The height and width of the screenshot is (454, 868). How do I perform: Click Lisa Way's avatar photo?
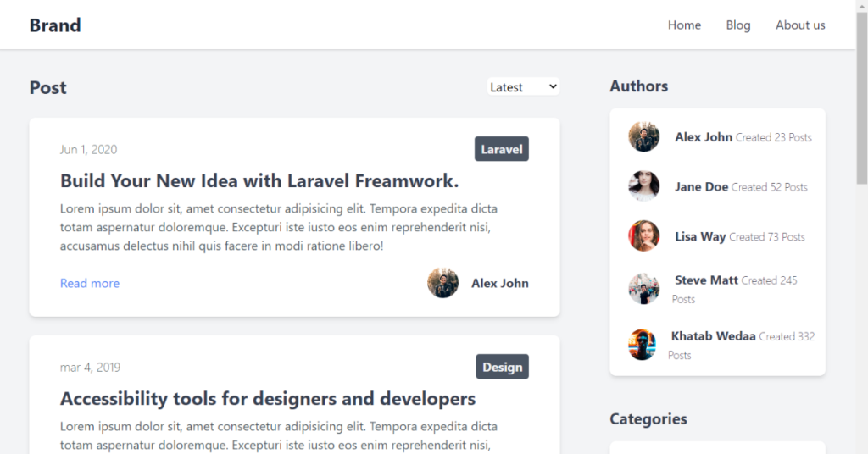click(x=643, y=236)
